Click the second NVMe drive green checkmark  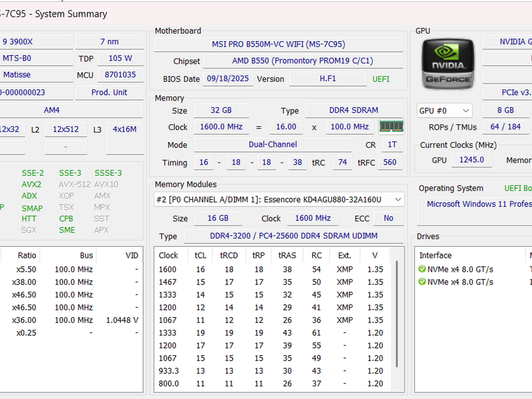[x=422, y=282]
